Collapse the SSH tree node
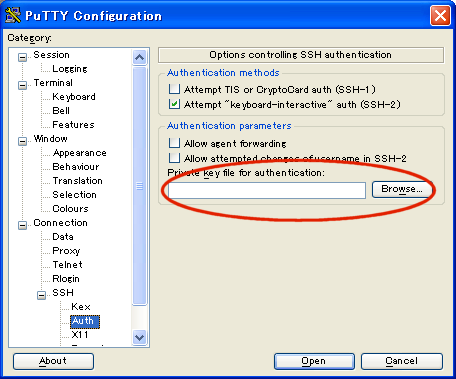This screenshot has width=456, height=379. pos(41,295)
